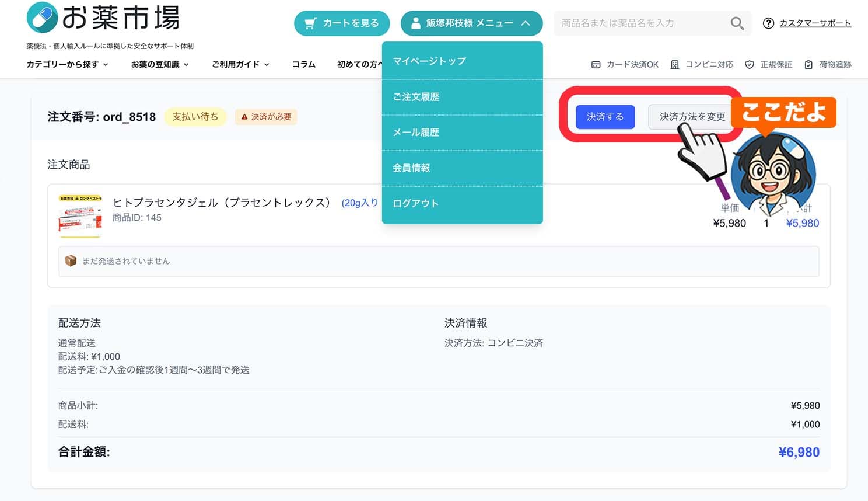The width and height of the screenshot is (868, 501).
Task: Click the コンビニ対応 store icon
Action: [675, 64]
